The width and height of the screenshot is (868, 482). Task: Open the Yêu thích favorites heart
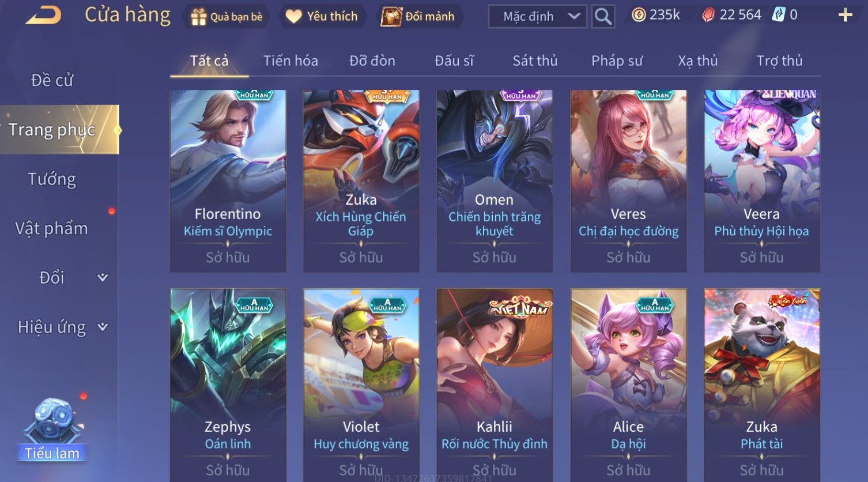pyautogui.click(x=293, y=17)
